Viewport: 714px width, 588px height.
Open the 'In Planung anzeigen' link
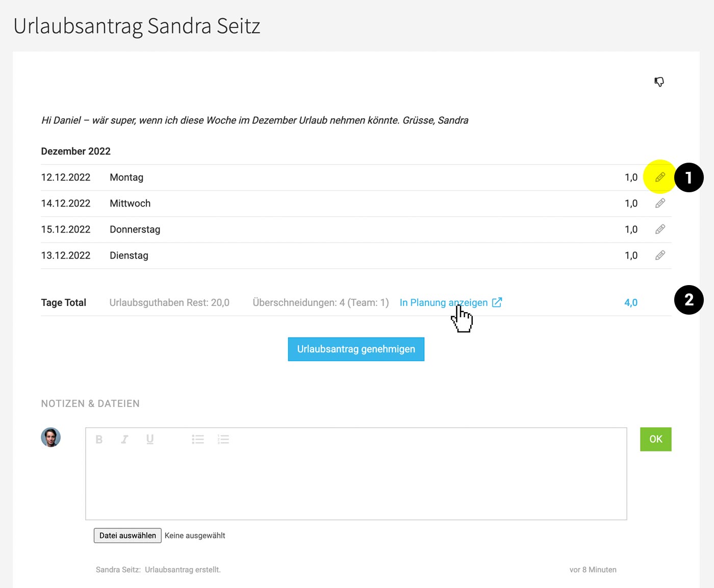[x=444, y=302]
